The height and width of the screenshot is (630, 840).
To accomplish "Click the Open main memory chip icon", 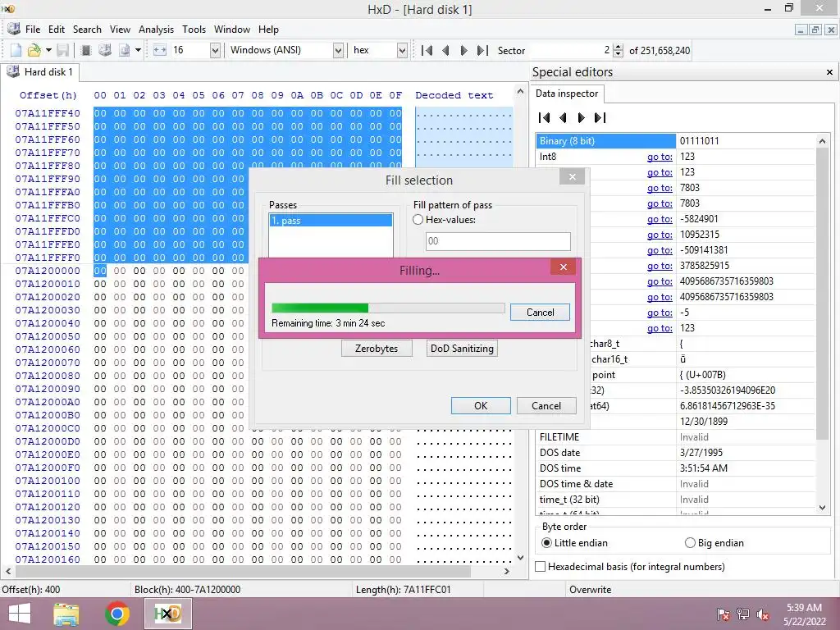I will (x=85, y=50).
